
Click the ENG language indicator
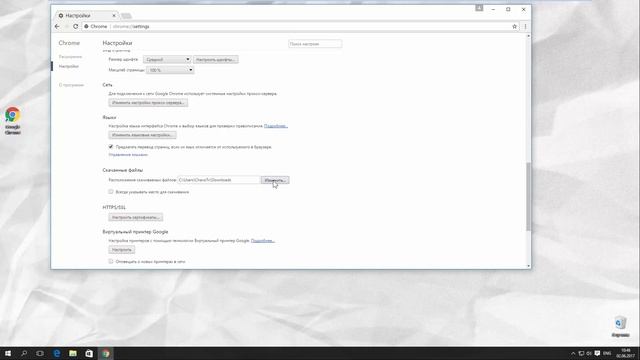607,353
